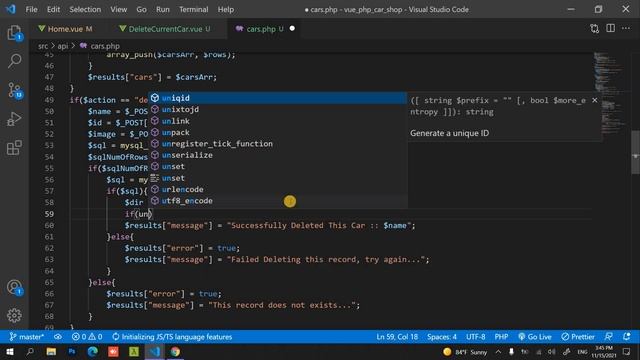Open Photoshop from the taskbar

(72, 351)
